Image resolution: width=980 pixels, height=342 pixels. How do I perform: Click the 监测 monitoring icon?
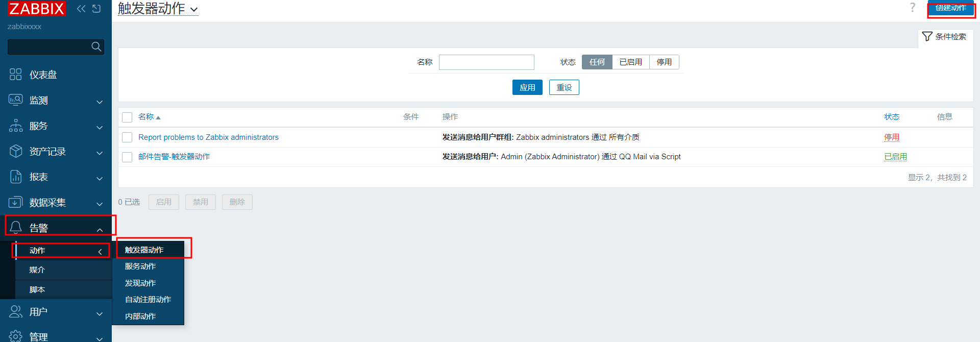click(16, 100)
